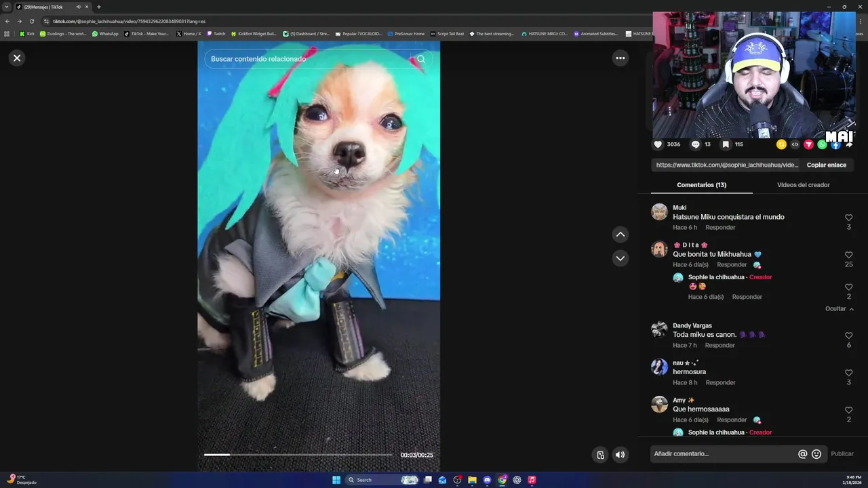Like Dandy Vargas's comment with the heart

848,335
